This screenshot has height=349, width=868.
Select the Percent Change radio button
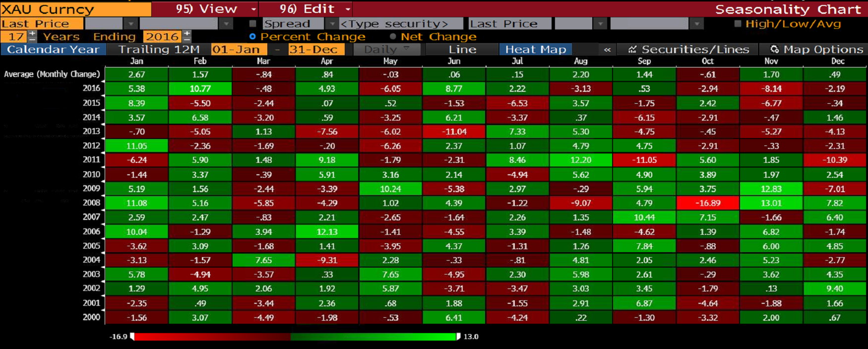(x=252, y=36)
